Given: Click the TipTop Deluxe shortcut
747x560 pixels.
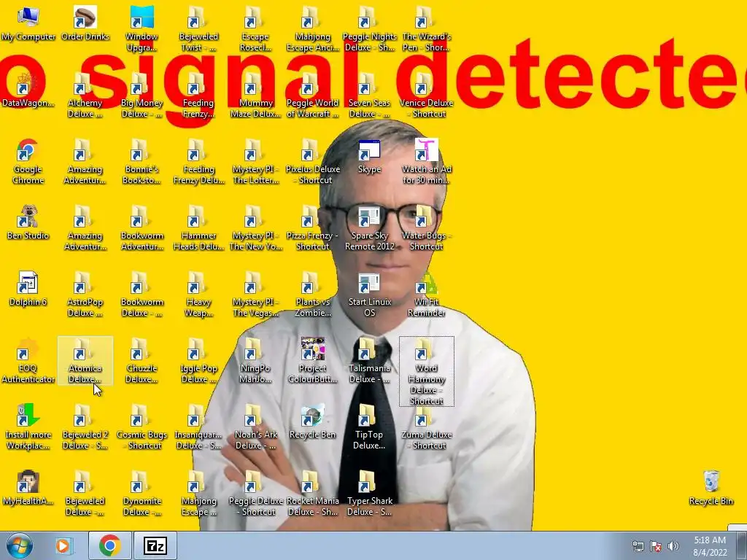Looking at the screenshot, I should [x=369, y=427].
